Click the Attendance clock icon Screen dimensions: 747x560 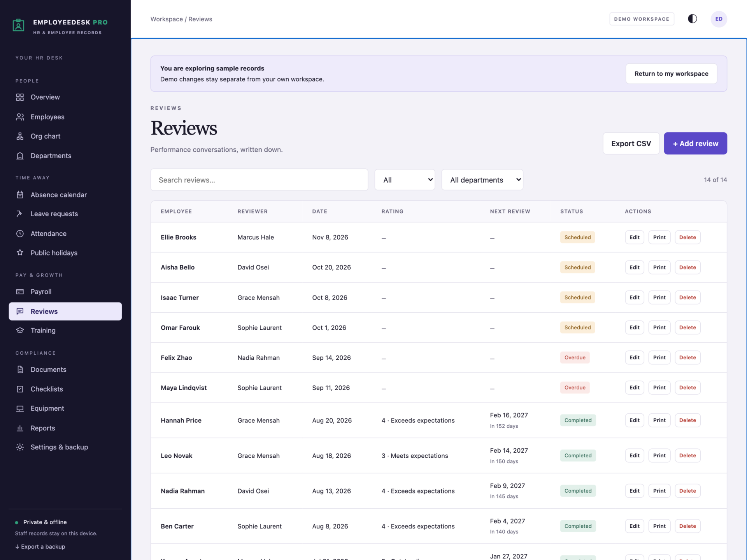pos(20,234)
